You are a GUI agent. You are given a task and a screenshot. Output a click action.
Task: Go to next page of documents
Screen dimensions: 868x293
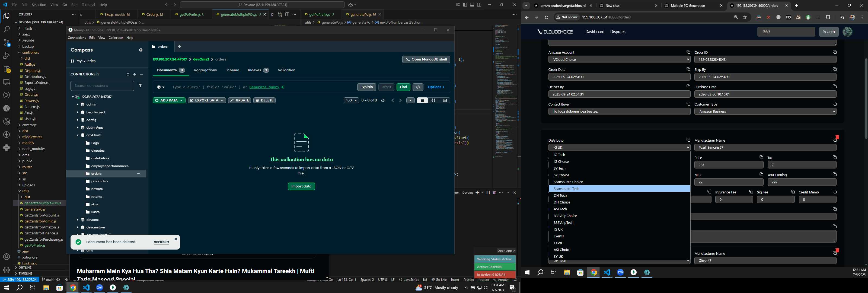click(400, 100)
